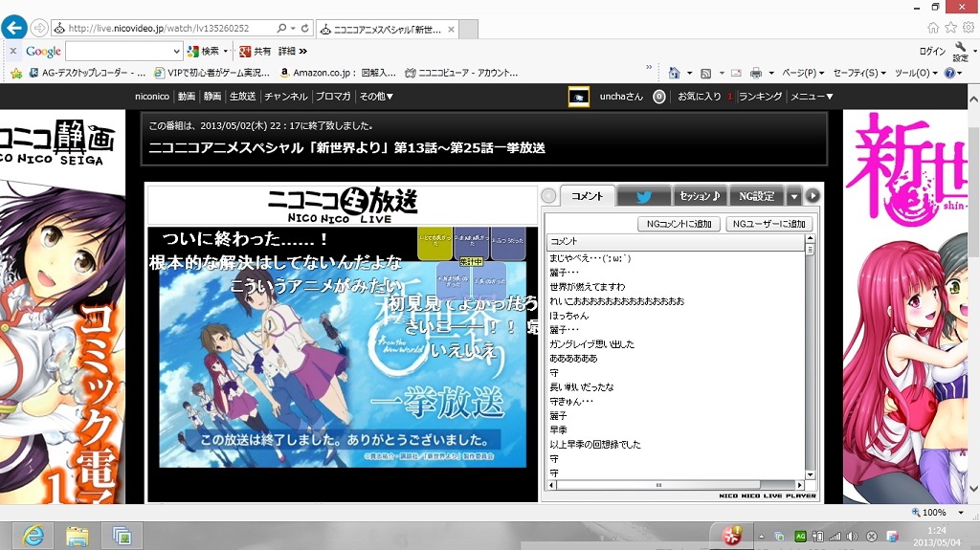Close the ニコニコアニメスペシャル browser tab
Image resolution: width=980 pixels, height=550 pixels.
(x=451, y=30)
